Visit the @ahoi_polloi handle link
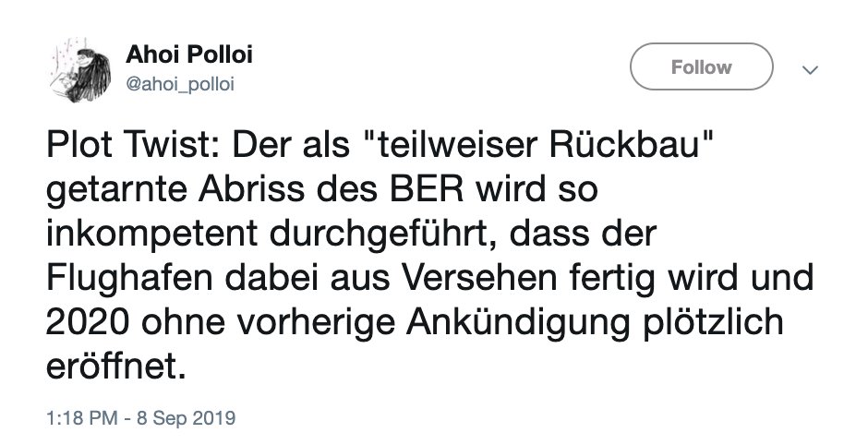The image size is (868, 445). tap(180, 84)
